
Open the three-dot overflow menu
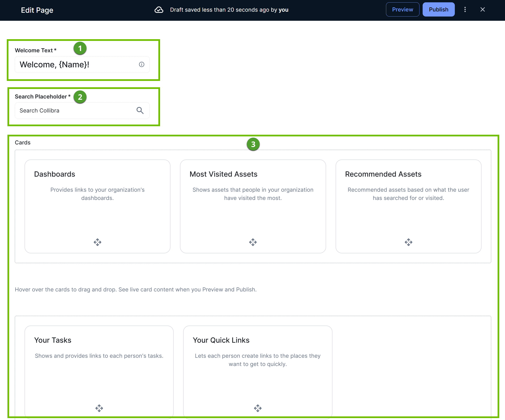point(465,10)
